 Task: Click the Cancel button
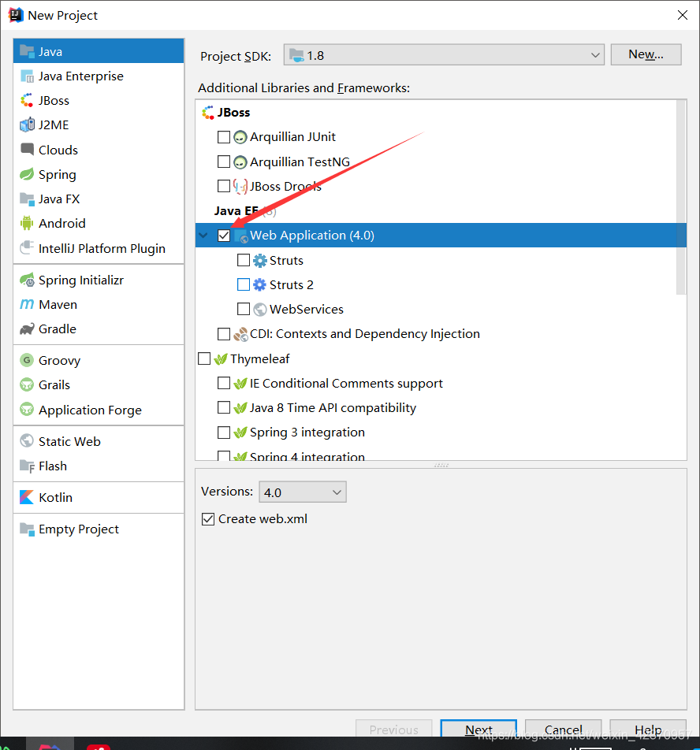coord(563,729)
